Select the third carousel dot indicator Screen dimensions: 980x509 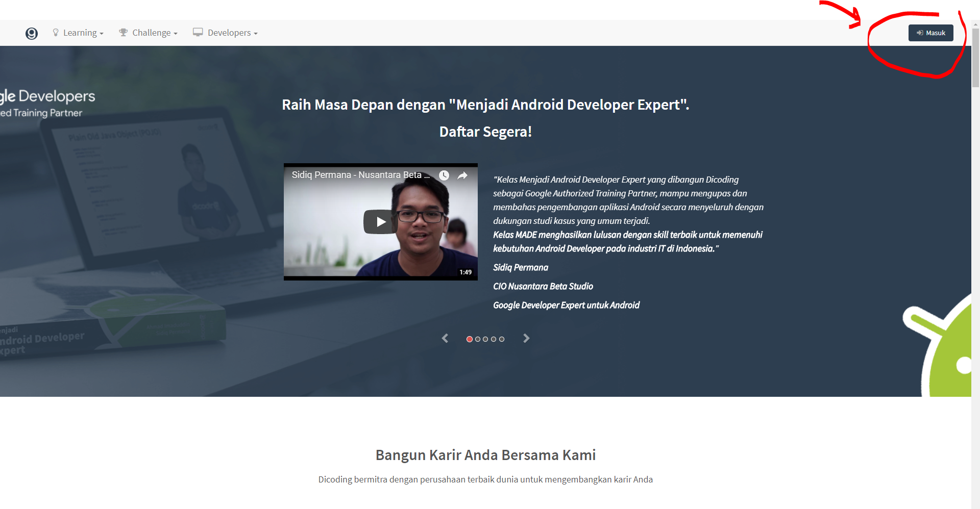point(485,339)
